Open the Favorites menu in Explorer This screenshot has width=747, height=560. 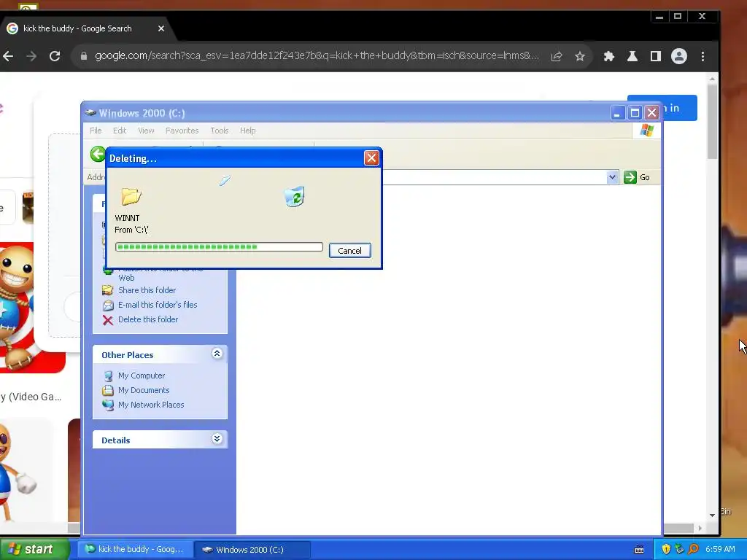click(182, 131)
